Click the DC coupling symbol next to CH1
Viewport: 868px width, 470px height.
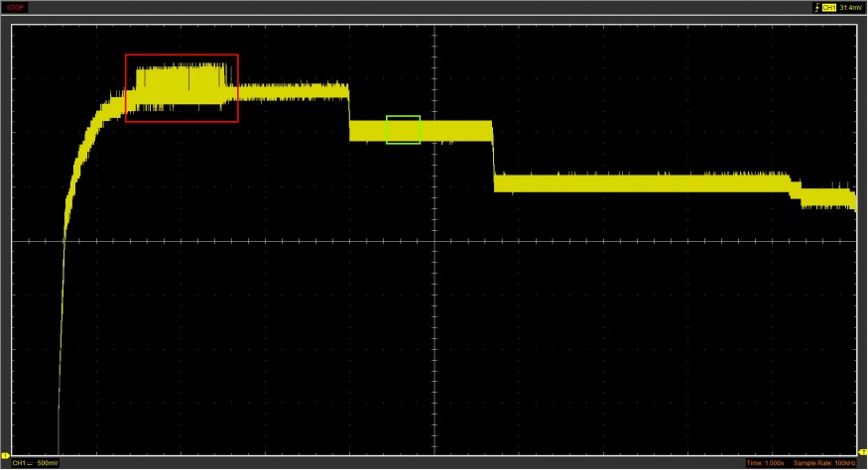[31, 463]
